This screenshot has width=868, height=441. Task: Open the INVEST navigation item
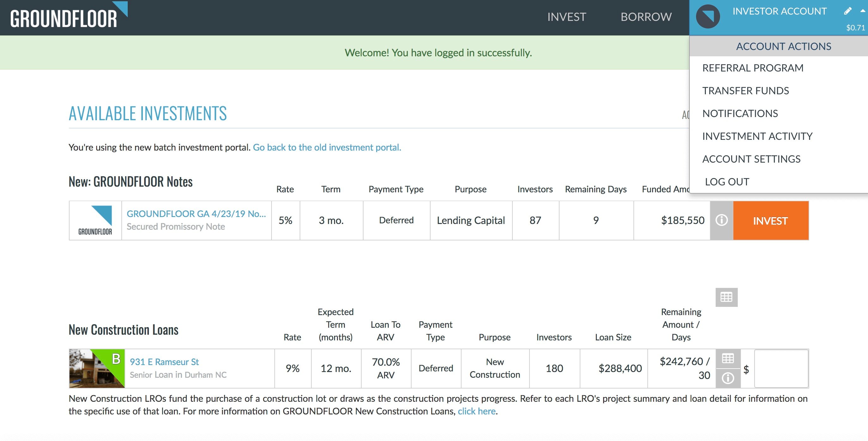point(567,17)
